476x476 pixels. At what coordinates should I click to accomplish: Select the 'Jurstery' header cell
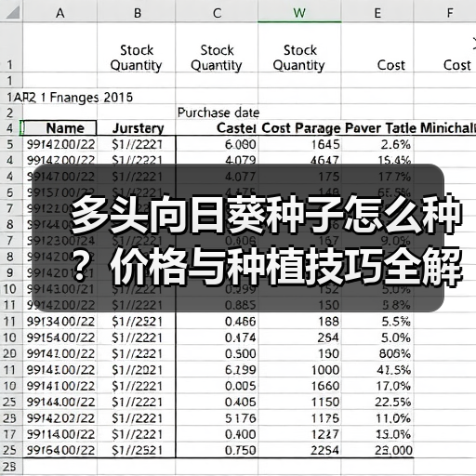point(137,128)
